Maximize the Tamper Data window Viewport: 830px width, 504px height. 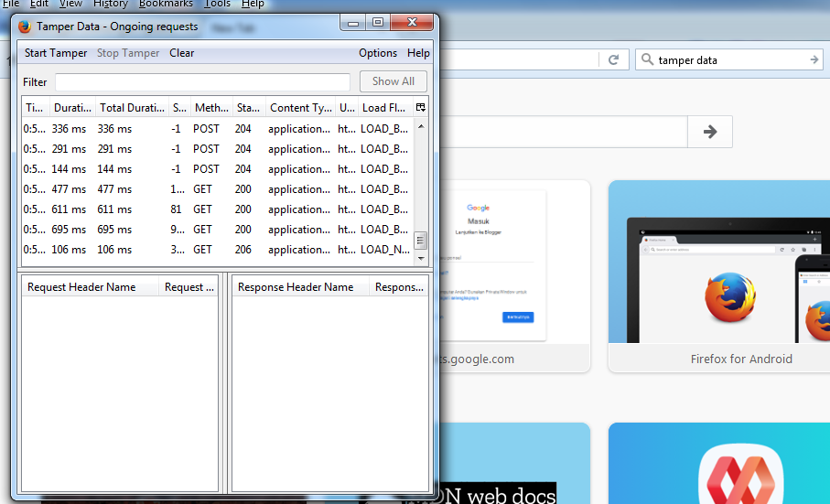[377, 22]
